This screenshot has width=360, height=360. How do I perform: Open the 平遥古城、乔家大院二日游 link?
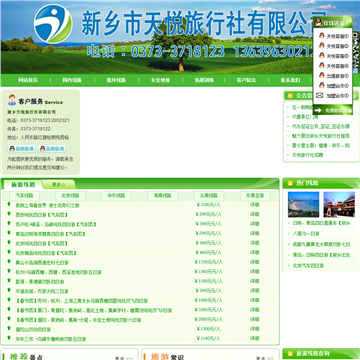(x=42, y=291)
